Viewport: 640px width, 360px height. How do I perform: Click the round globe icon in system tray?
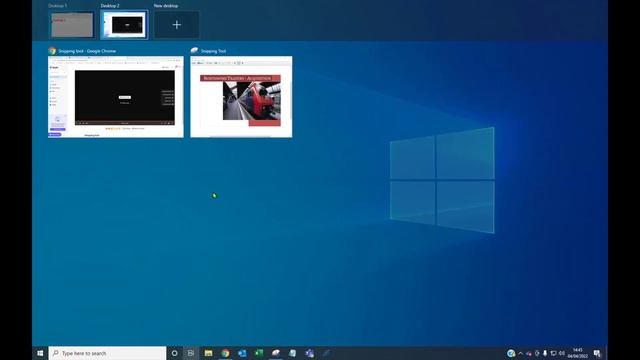coord(511,353)
